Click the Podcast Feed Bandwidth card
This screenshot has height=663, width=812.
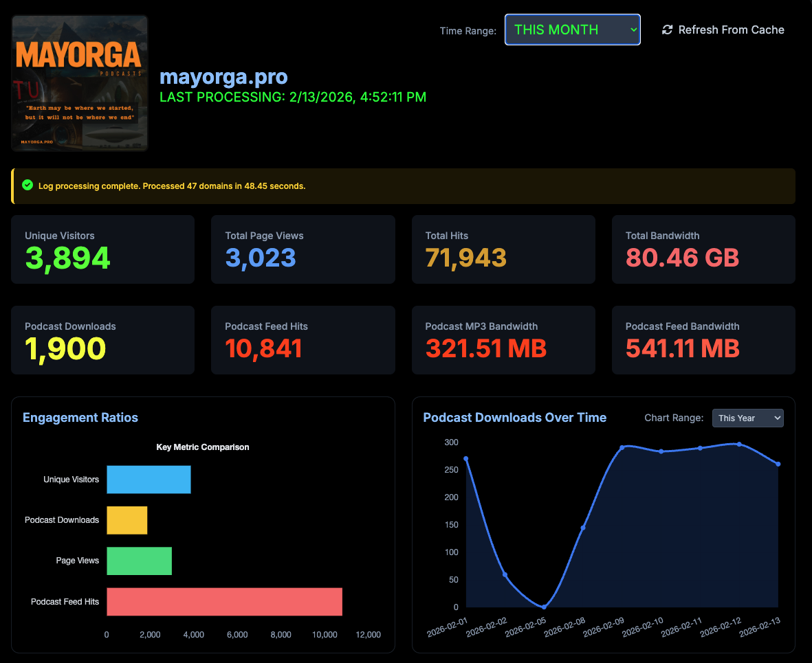(x=703, y=340)
